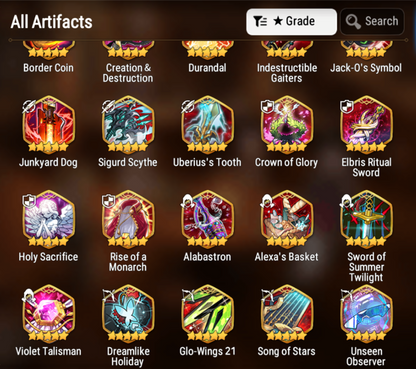Choose the Glo-Wings 21 artifact
416x369 pixels.
[207, 313]
